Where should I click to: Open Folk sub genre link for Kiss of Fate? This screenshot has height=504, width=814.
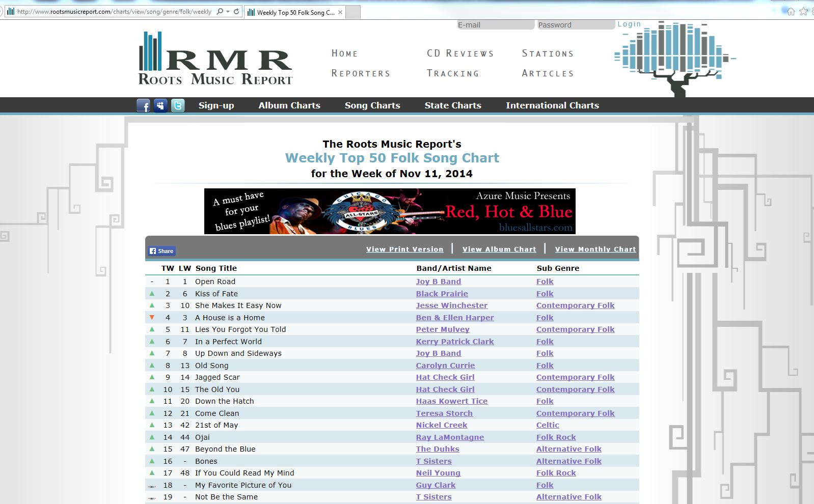(545, 294)
